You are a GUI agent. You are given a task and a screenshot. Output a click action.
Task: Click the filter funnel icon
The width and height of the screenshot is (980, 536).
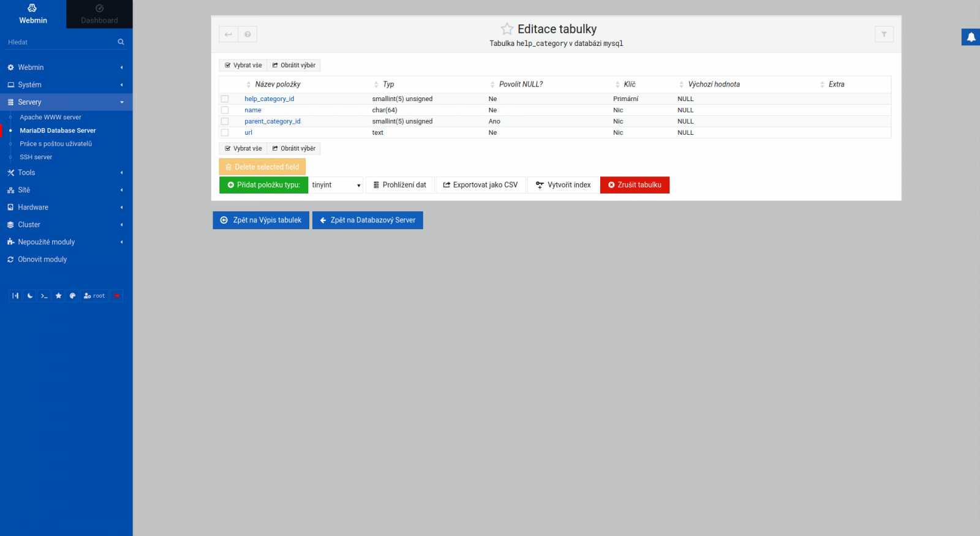click(x=884, y=34)
